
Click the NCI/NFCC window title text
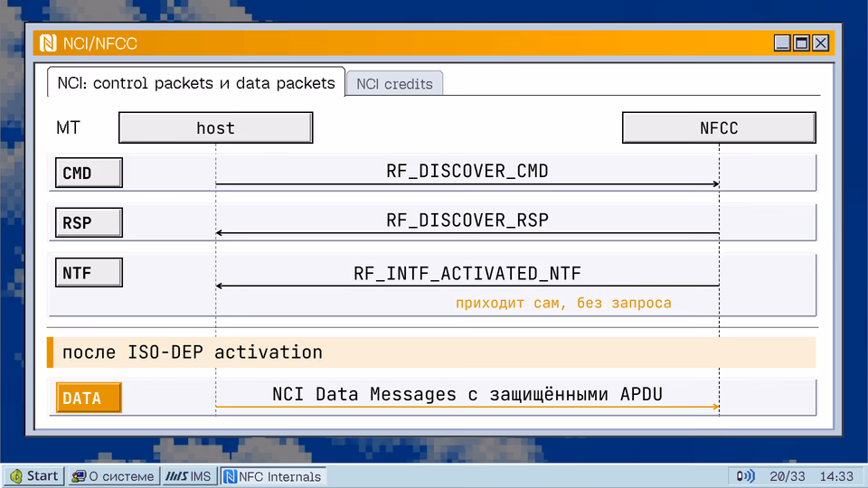[100, 43]
